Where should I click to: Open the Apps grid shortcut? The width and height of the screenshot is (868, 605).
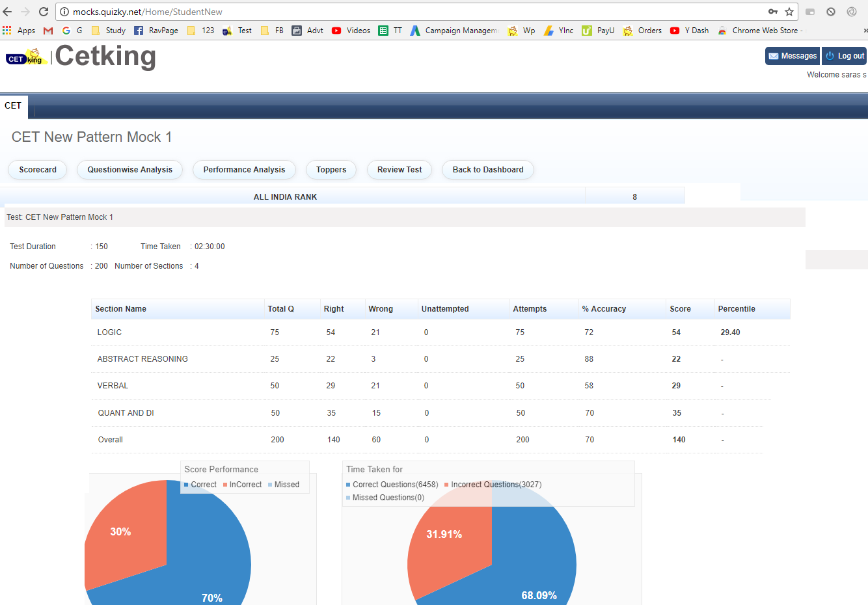pos(19,31)
